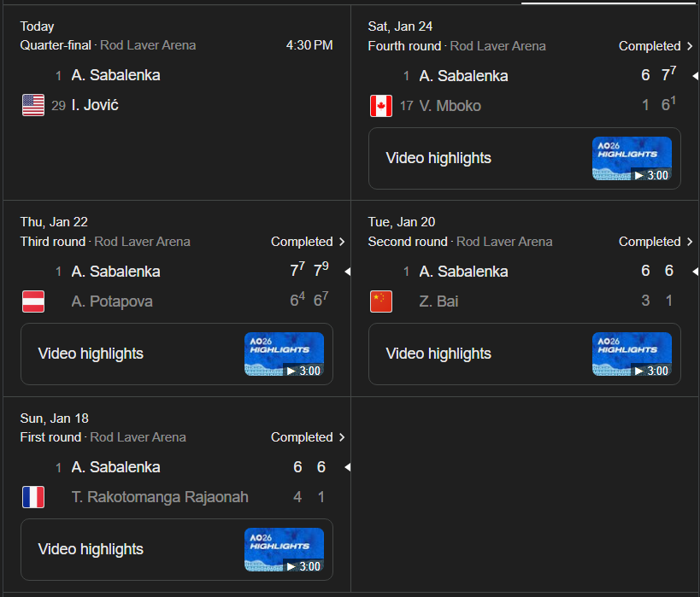The width and height of the screenshot is (700, 597).
Task: Play the first round highlights video thumbnail
Action: (x=284, y=550)
